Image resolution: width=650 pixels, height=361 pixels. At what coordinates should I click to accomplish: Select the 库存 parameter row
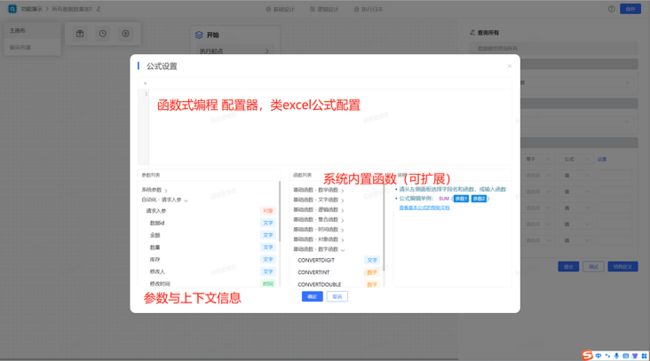209,259
